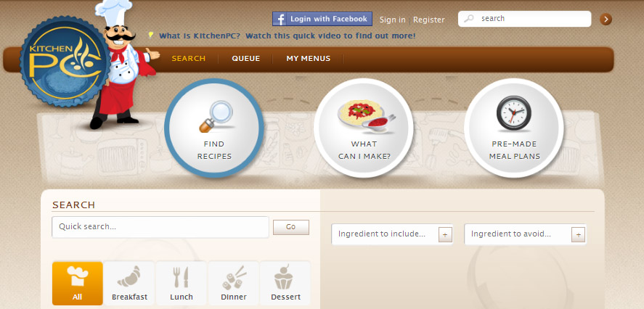Click the orange search arrow button

[606, 20]
